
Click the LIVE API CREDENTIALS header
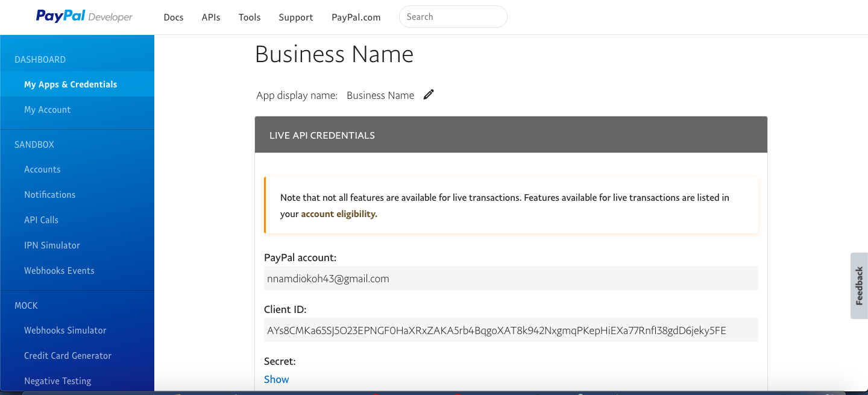pyautogui.click(x=511, y=135)
